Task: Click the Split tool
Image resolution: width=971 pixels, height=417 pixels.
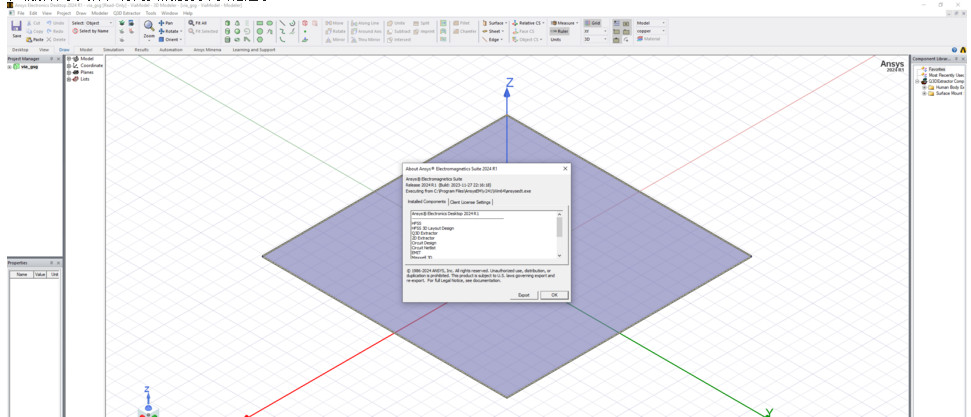Action: pos(421,23)
